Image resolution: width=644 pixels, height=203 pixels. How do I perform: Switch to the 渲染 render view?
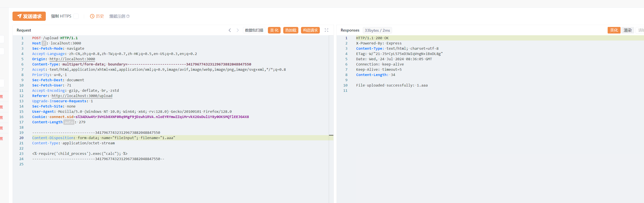coord(628,30)
